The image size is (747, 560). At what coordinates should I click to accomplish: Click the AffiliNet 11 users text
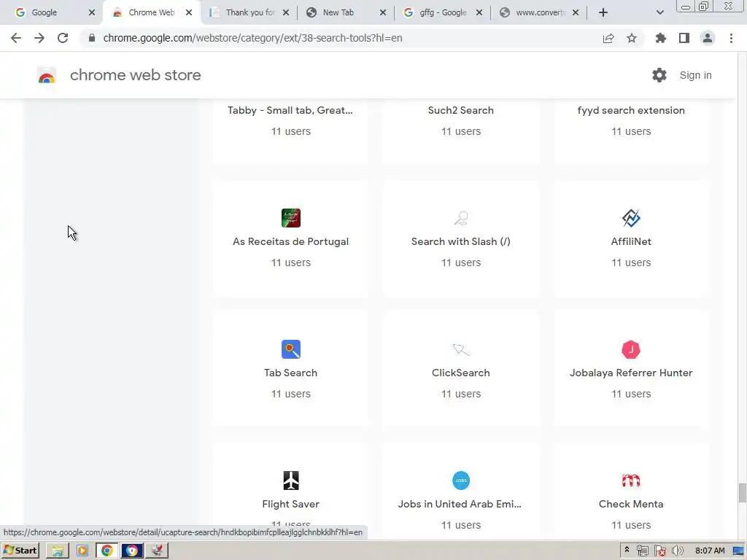click(631, 262)
